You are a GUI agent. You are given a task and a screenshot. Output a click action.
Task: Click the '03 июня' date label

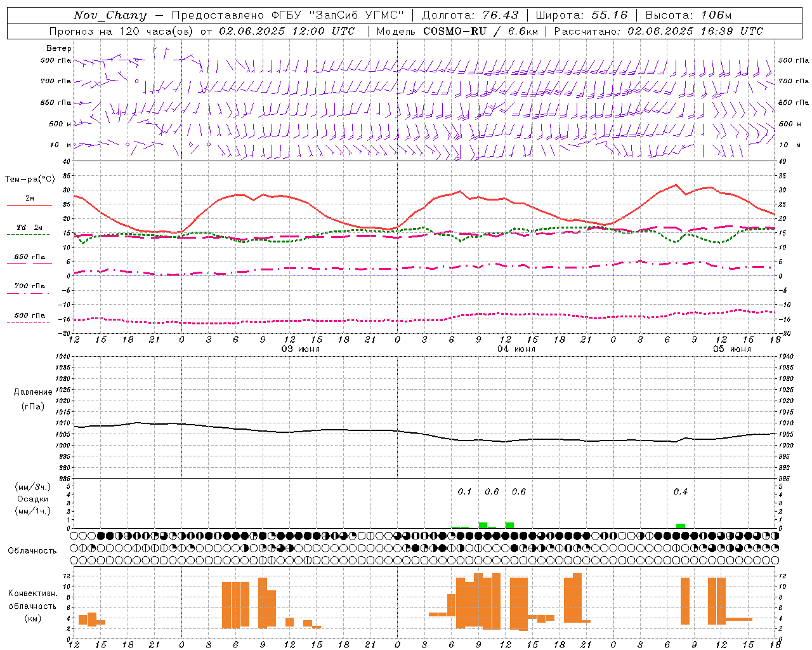click(301, 349)
